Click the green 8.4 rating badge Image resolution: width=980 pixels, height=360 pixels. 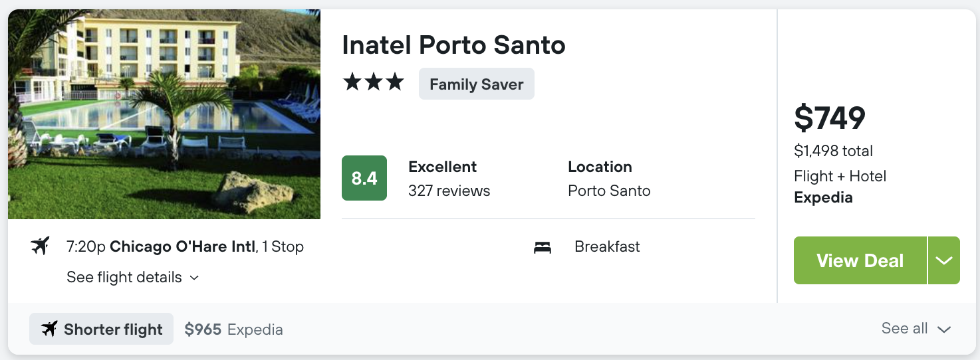364,178
